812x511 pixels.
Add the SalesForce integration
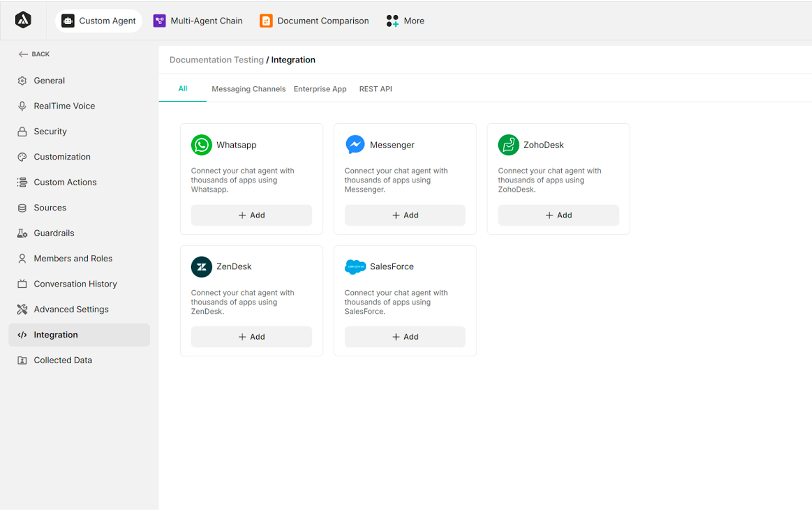(x=405, y=337)
